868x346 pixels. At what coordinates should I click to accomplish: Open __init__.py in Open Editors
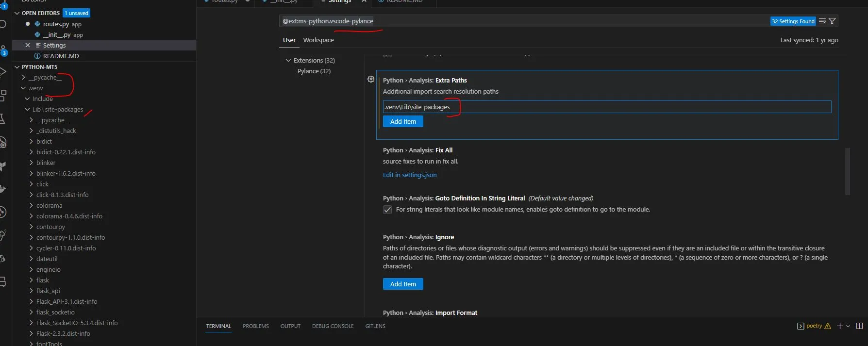pos(57,34)
